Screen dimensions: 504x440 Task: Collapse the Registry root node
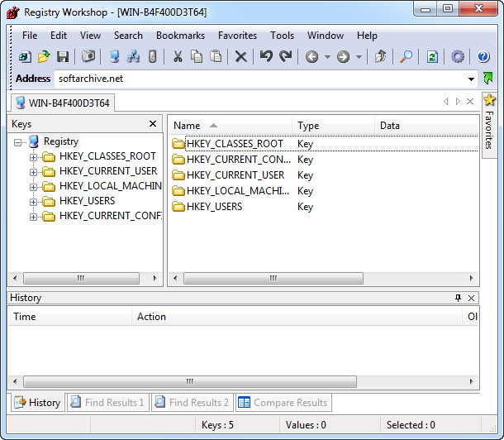17,142
